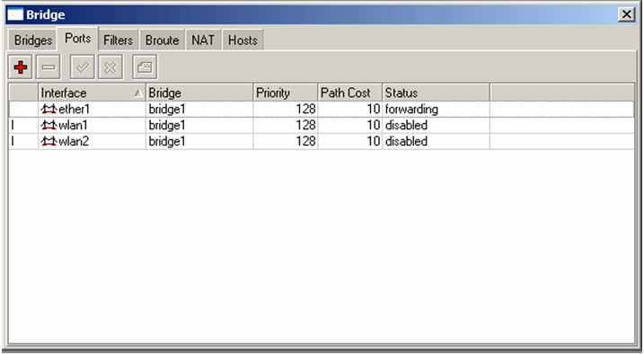The height and width of the screenshot is (354, 644).
Task: Sort by Status column header
Action: [436, 93]
